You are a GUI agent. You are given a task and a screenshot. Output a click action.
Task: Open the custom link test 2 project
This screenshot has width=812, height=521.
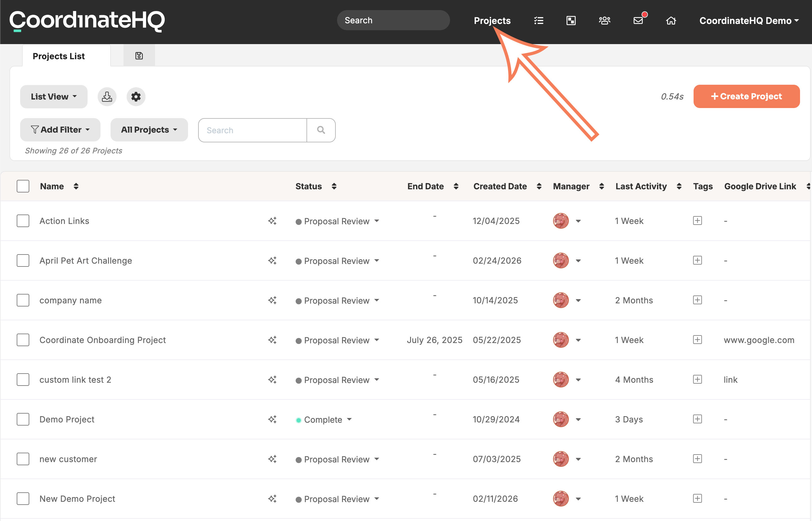click(x=75, y=380)
